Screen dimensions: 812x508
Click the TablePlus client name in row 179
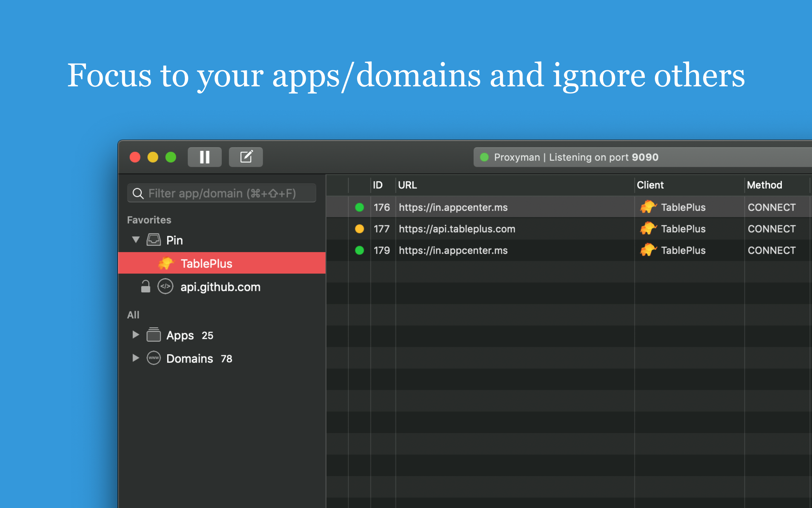[683, 250]
